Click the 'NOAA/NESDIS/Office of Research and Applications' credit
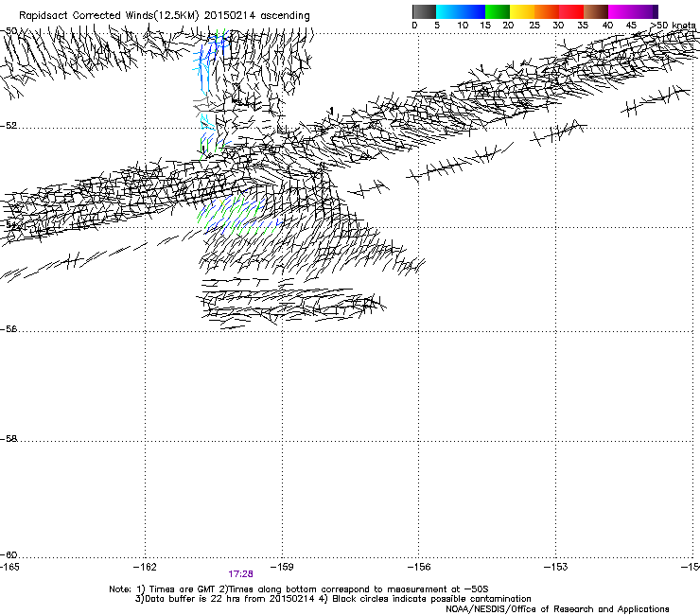Screen dimensions: 700x615 click(x=557, y=608)
